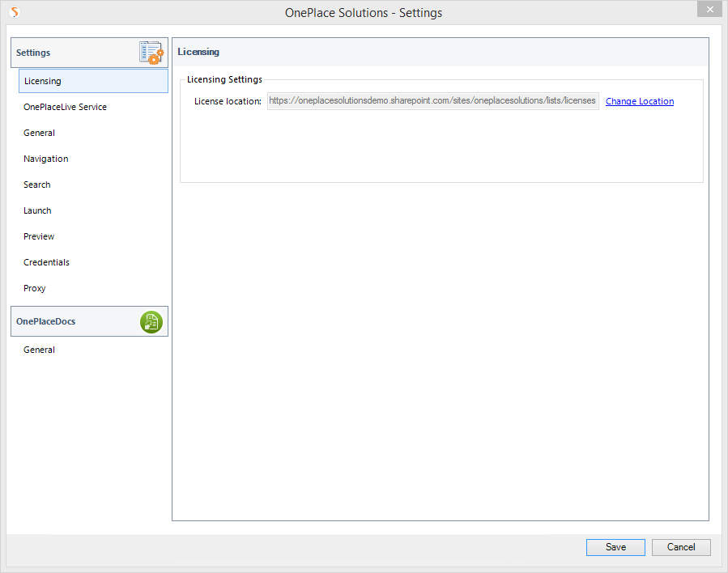Click the OnePlace Solutions logo in the title bar
728x573 pixels.
tap(15, 12)
